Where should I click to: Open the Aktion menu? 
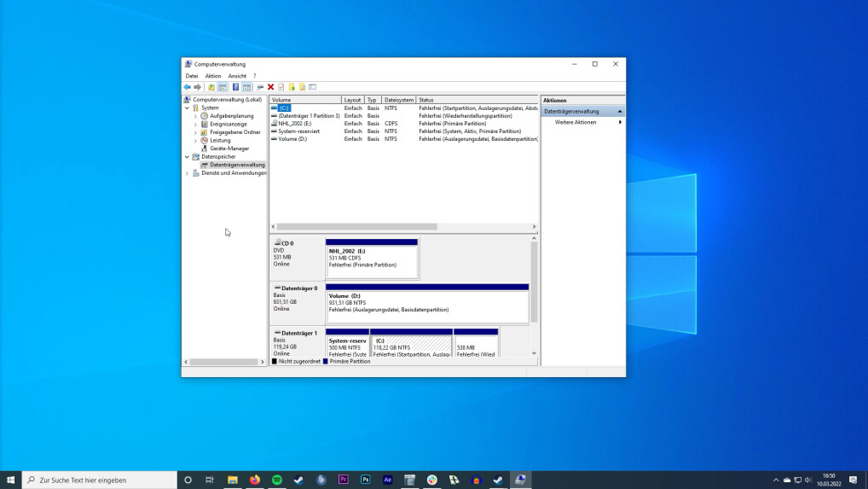[x=212, y=76]
